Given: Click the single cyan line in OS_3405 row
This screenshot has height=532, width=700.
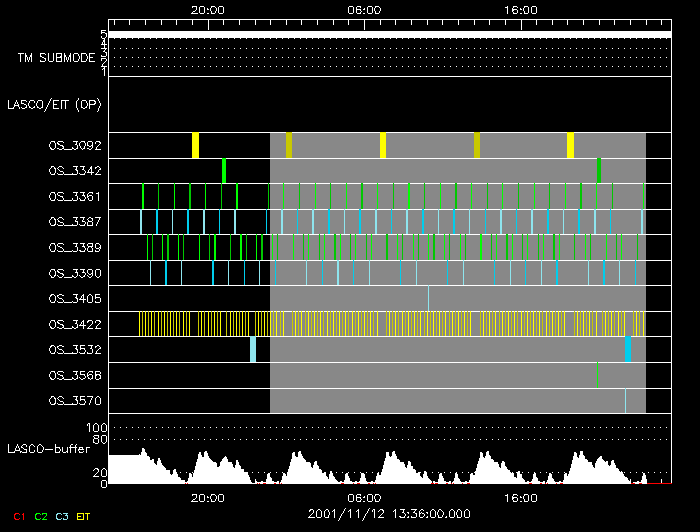Looking at the screenshot, I should click(x=428, y=298).
